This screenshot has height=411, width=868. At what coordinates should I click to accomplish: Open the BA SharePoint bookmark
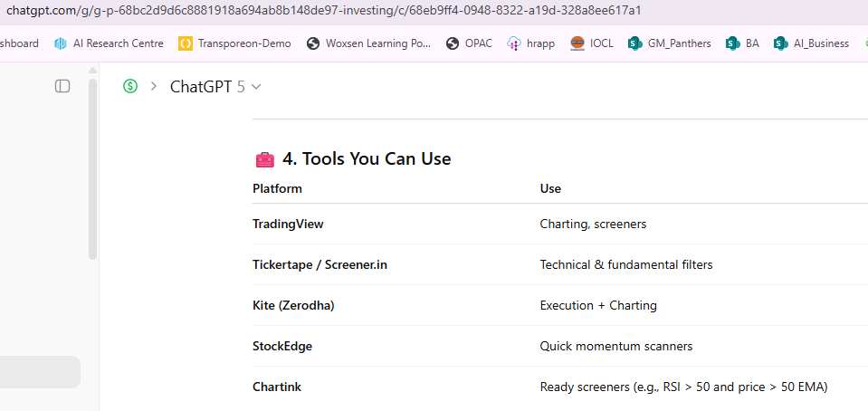(742, 43)
